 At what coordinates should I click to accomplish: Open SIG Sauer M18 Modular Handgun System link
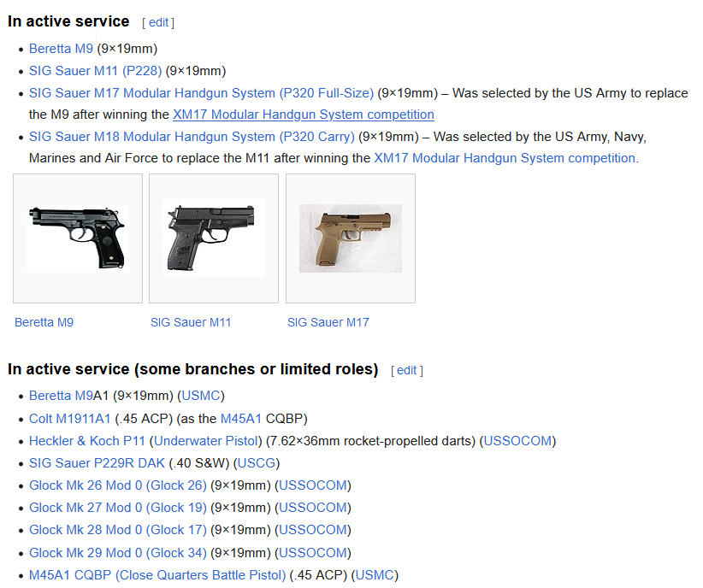tap(192, 137)
